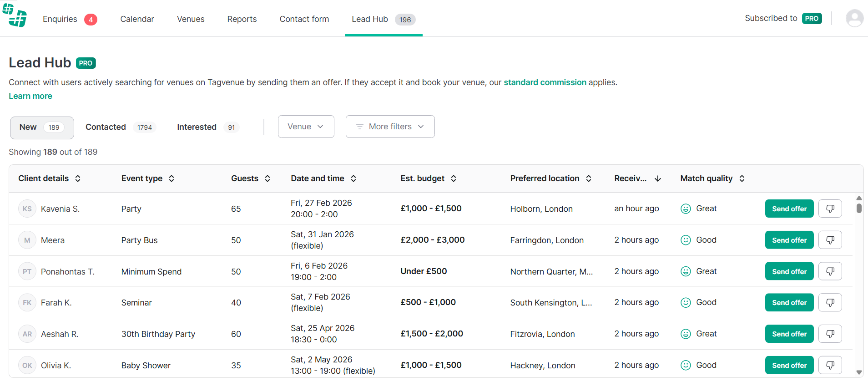The height and width of the screenshot is (392, 868).
Task: Sort by Match quality column arrows
Action: coord(742,178)
